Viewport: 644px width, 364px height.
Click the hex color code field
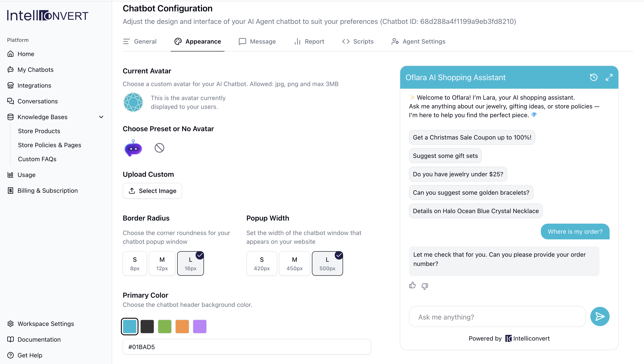click(x=246, y=347)
